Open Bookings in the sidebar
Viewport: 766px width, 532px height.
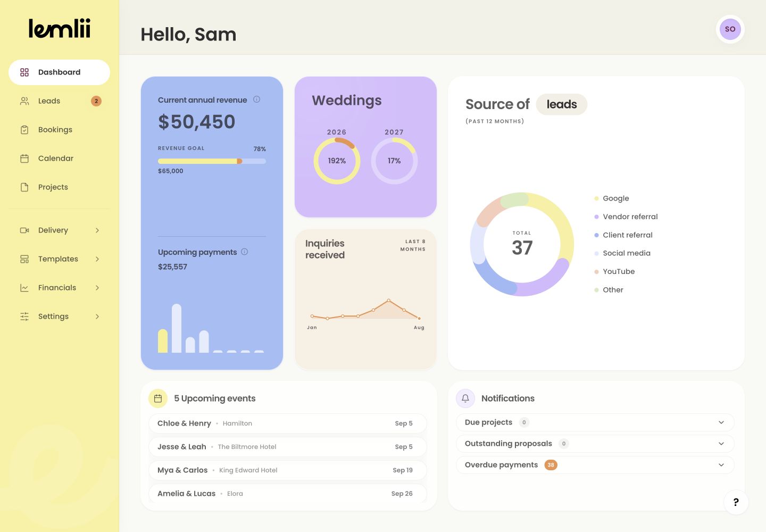pos(59,130)
